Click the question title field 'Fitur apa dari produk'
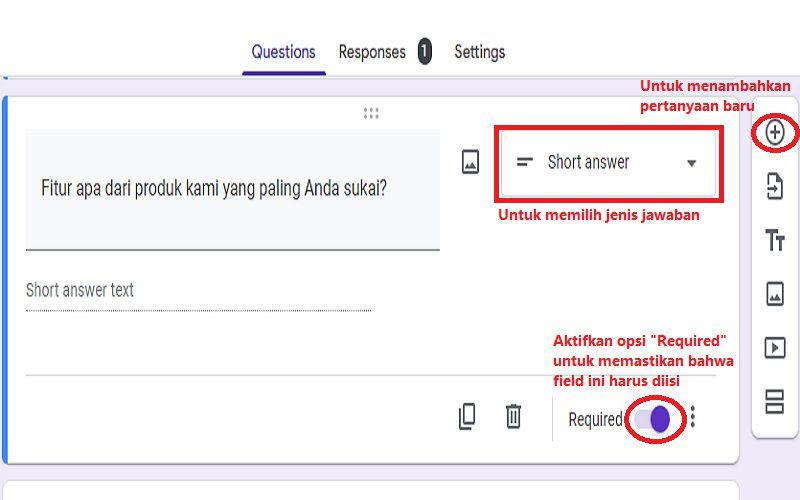 [x=233, y=189]
